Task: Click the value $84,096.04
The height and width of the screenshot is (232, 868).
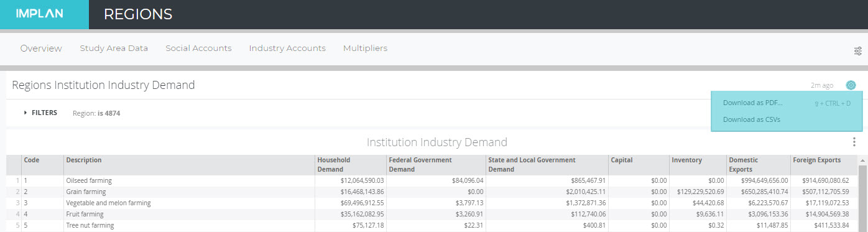Action: click(x=468, y=180)
